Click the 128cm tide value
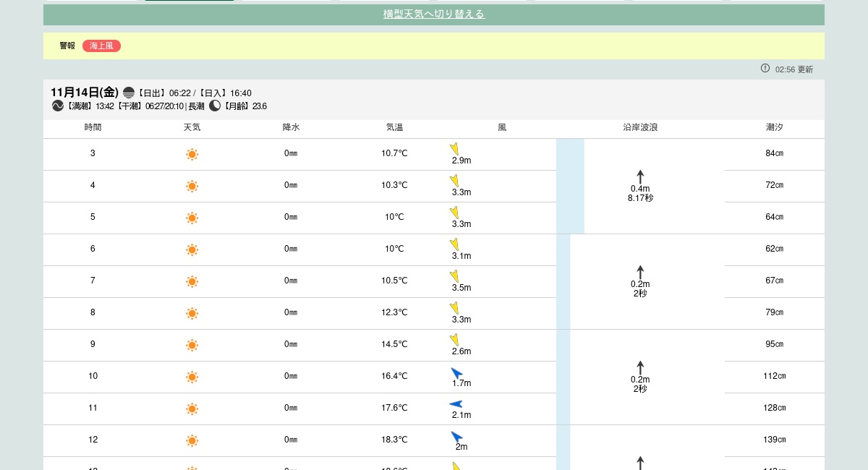Screen dimensions: 868x470 pyautogui.click(x=775, y=408)
